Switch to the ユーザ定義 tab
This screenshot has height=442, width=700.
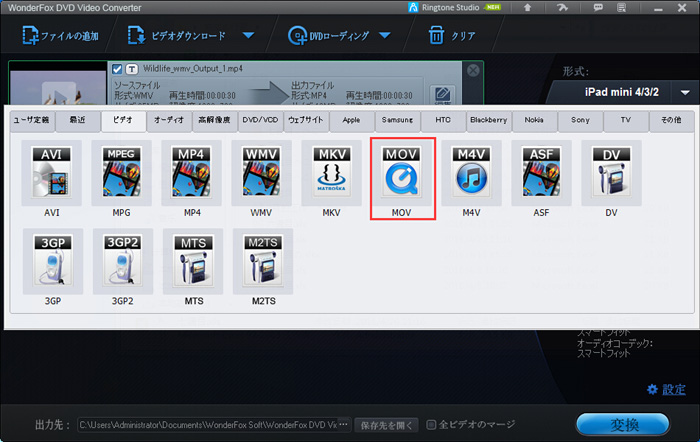pos(32,121)
